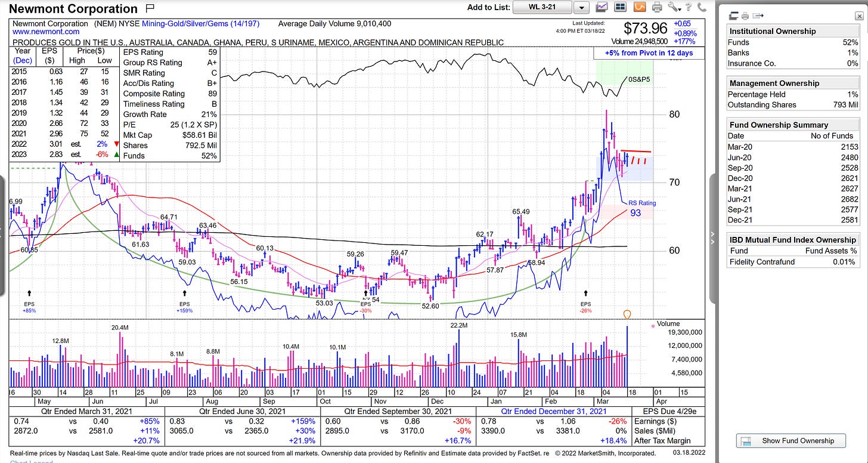
Task: Click the dock panel icon in ownership panel
Action: 734,16
